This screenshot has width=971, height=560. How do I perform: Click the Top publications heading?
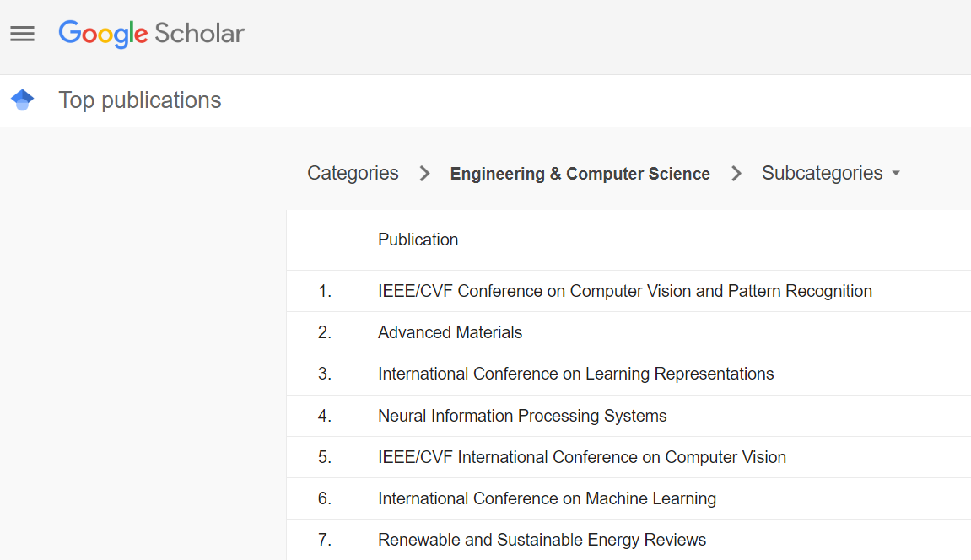tap(140, 100)
